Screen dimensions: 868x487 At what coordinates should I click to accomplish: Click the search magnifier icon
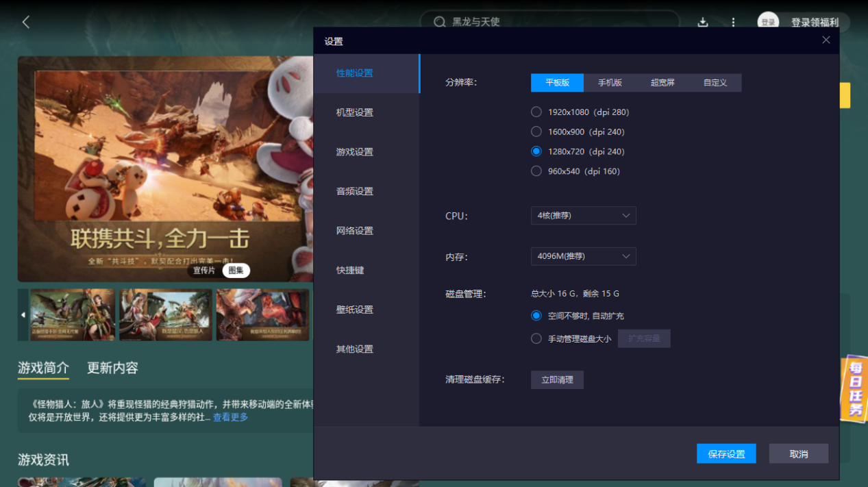coord(440,22)
